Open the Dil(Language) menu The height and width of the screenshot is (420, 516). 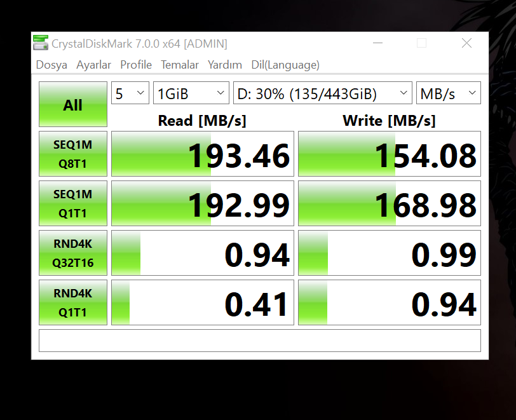pyautogui.click(x=285, y=65)
